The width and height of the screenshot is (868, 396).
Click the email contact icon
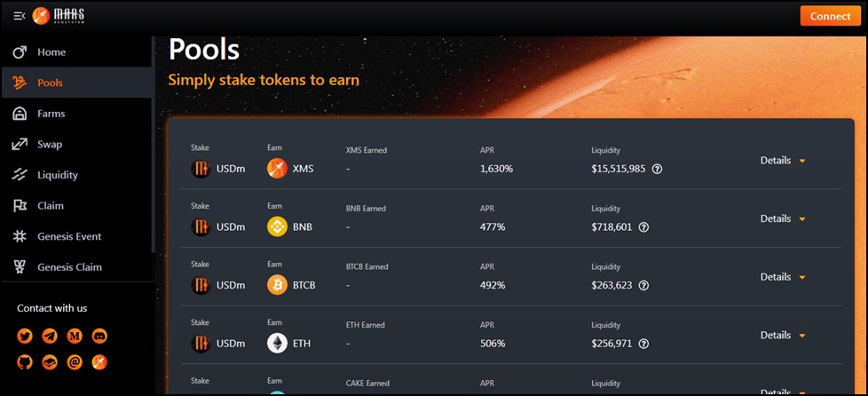(75, 362)
